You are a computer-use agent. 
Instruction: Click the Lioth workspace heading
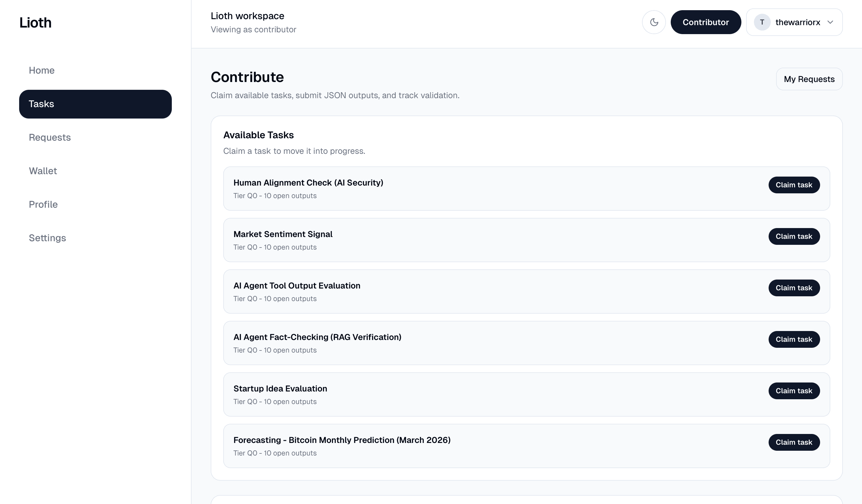coord(247,16)
